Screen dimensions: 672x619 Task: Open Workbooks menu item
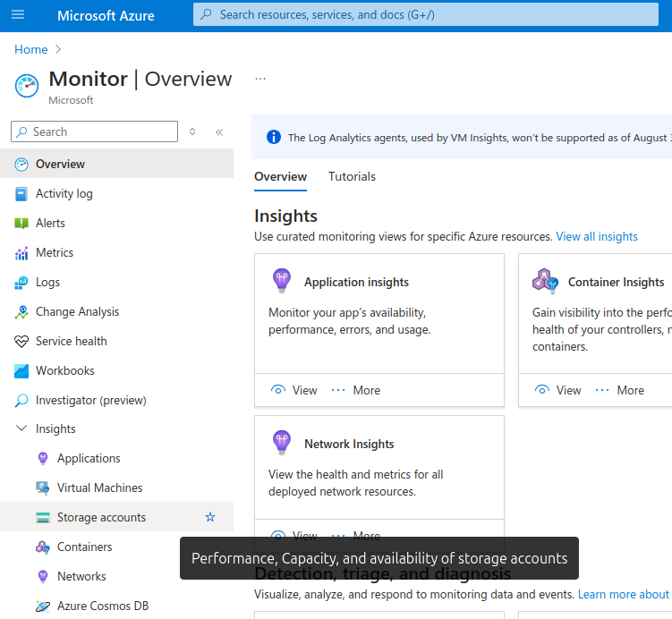tap(116, 371)
